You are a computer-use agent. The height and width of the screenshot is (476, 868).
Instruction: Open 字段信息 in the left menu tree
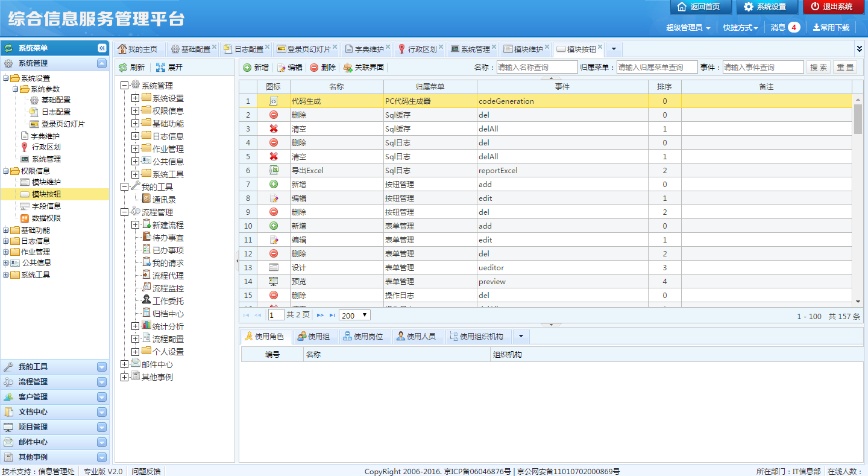click(x=46, y=206)
